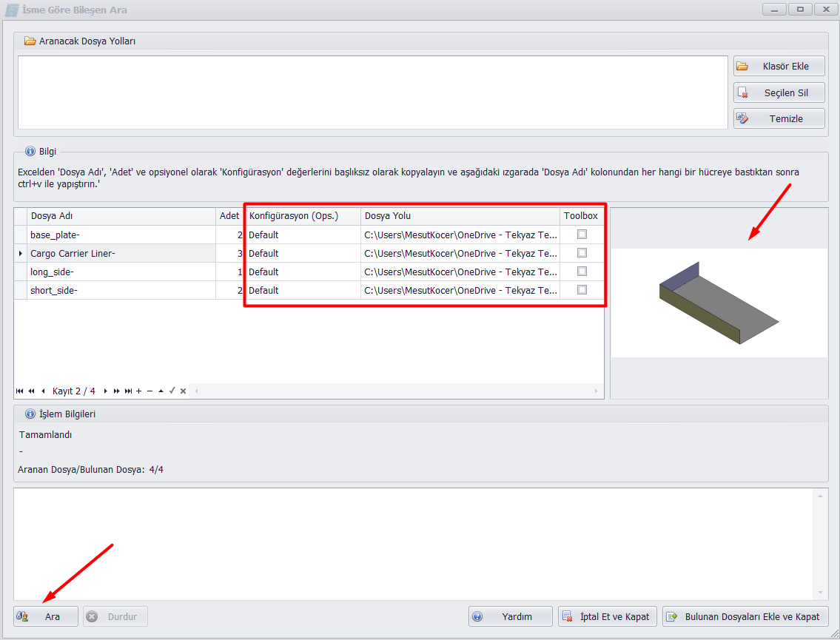
Task: Check Toolbox box in long_side- row
Action: pyautogui.click(x=582, y=272)
